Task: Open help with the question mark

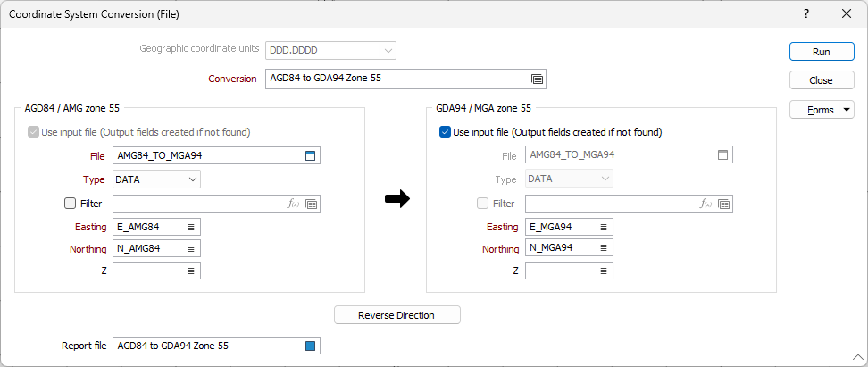Action: pyautogui.click(x=806, y=13)
